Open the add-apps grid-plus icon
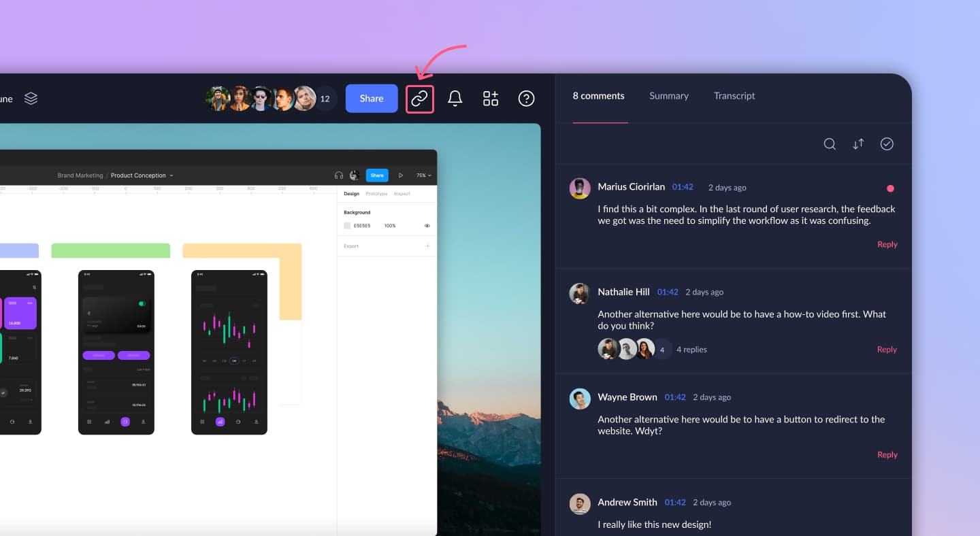 pyautogui.click(x=491, y=99)
